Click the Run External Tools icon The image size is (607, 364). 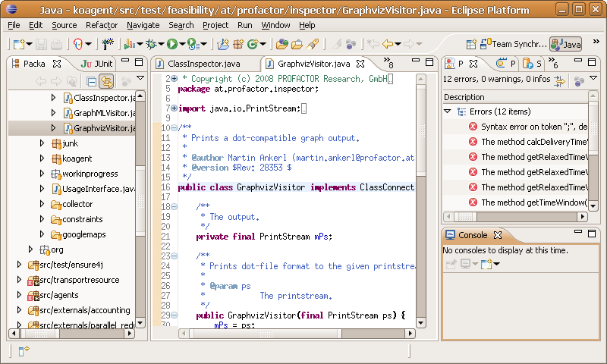point(193,44)
